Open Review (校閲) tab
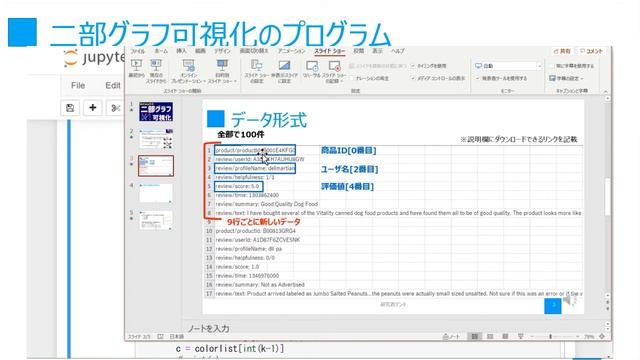This screenshot has height=360, width=640. [x=358, y=51]
